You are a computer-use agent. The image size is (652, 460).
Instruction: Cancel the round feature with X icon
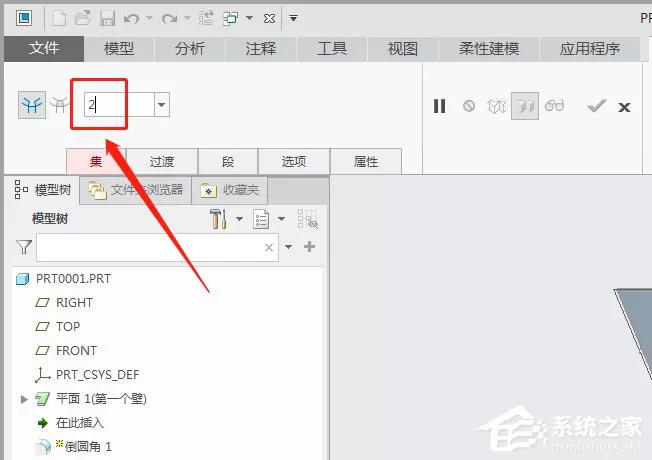[624, 107]
